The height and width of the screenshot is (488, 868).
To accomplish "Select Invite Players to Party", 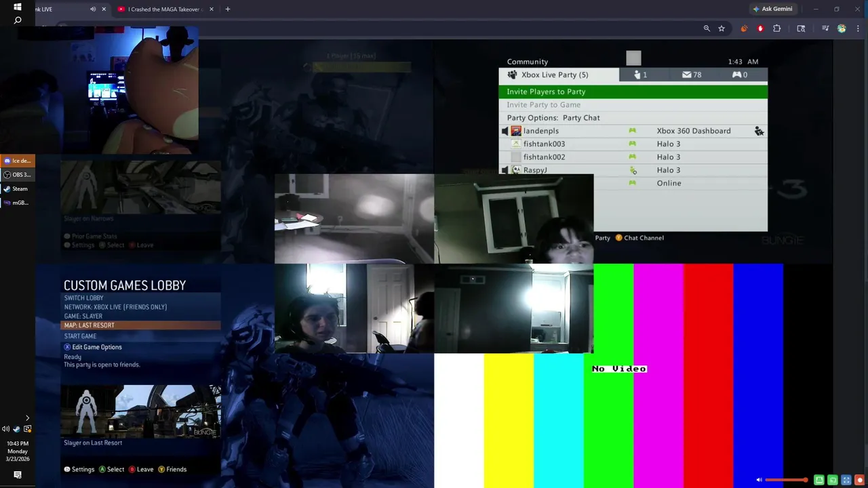I will point(633,91).
